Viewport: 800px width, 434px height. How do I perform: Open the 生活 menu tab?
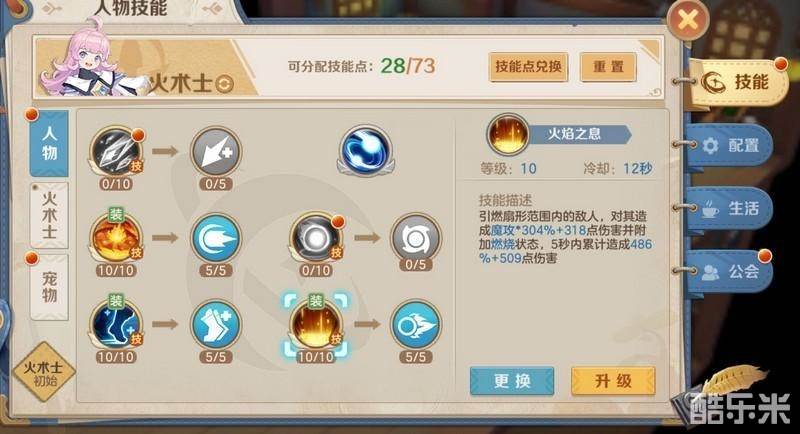click(731, 208)
